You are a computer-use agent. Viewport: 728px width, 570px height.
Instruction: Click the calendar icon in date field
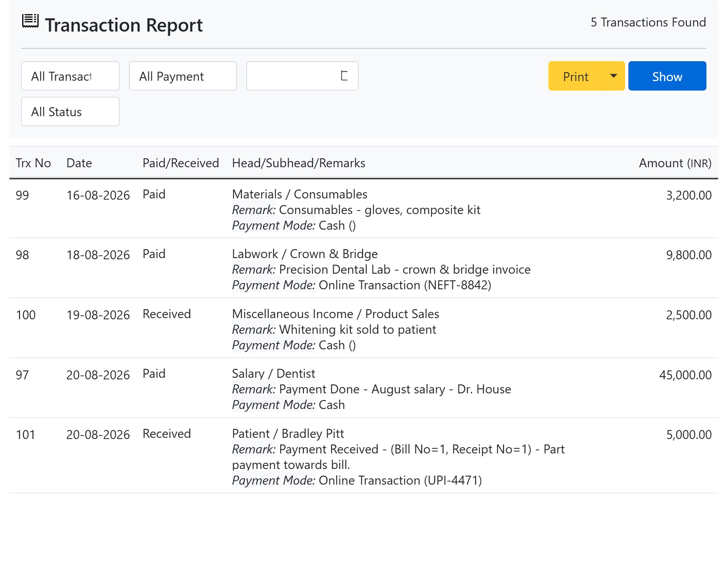click(344, 76)
